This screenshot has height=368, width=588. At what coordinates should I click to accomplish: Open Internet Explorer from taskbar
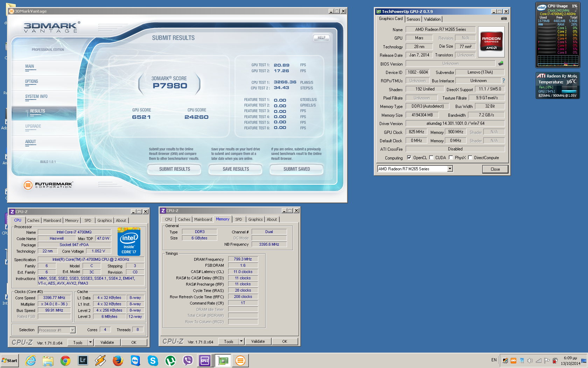click(x=30, y=360)
